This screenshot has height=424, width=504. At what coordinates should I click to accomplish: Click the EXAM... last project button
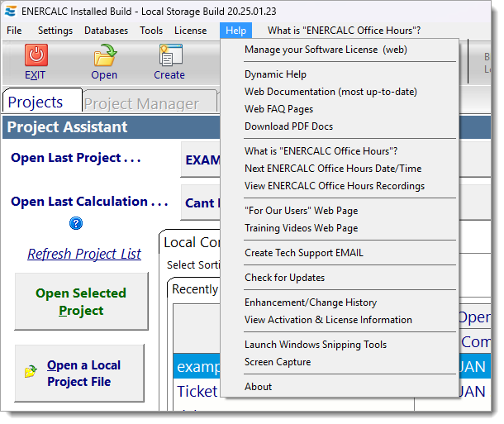point(201,160)
